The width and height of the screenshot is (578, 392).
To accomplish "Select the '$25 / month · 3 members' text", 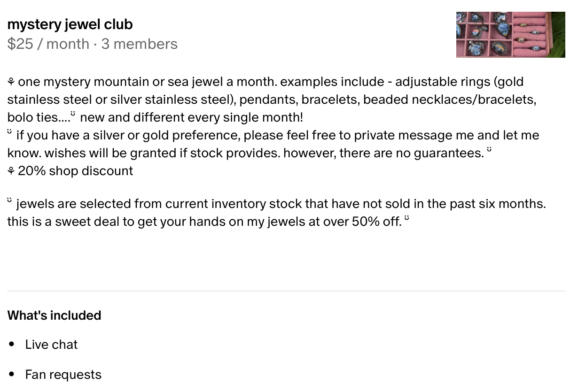I will (93, 44).
